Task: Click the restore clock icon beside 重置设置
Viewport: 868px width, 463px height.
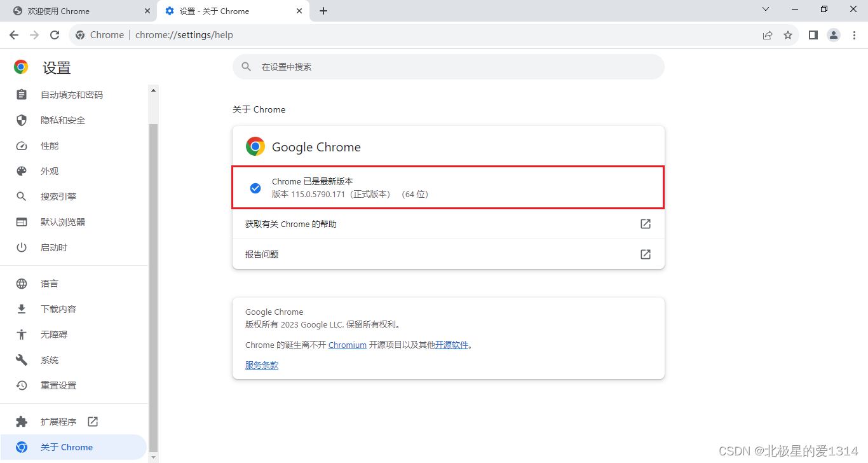Action: (22, 385)
